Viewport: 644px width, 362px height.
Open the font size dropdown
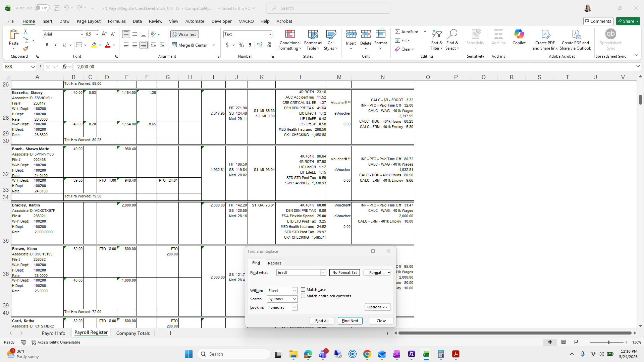(97, 34)
